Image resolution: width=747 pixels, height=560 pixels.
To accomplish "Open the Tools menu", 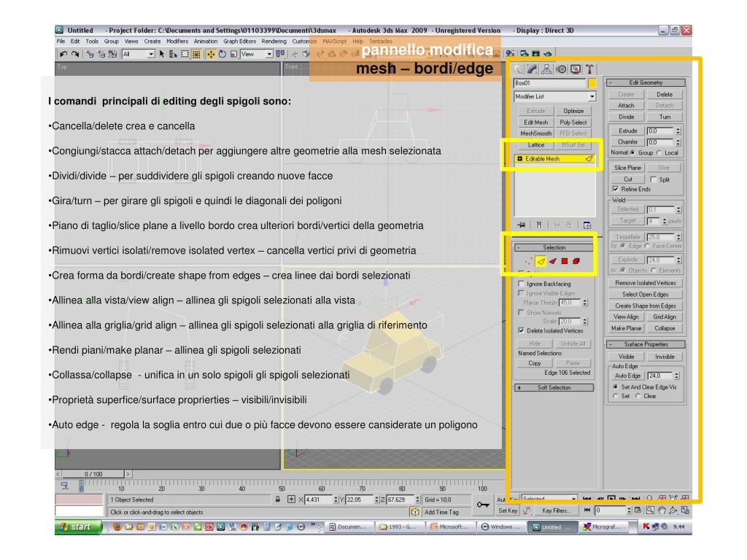I will pyautogui.click(x=92, y=42).
